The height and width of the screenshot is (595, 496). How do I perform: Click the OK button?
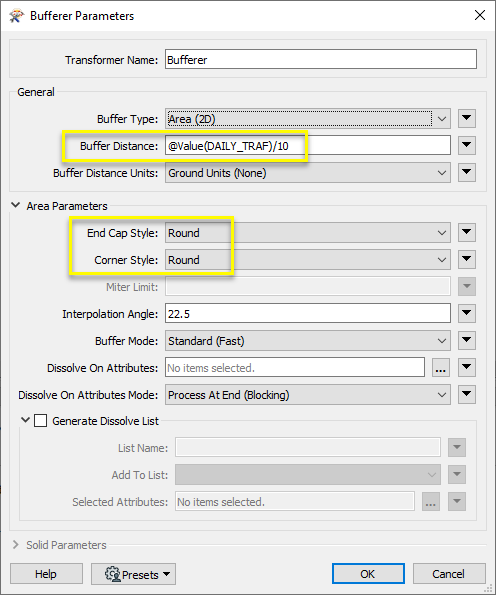click(x=368, y=574)
